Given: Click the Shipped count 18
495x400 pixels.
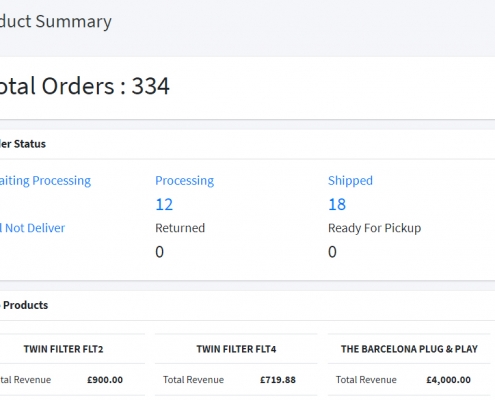Looking at the screenshot, I should 337,204.
